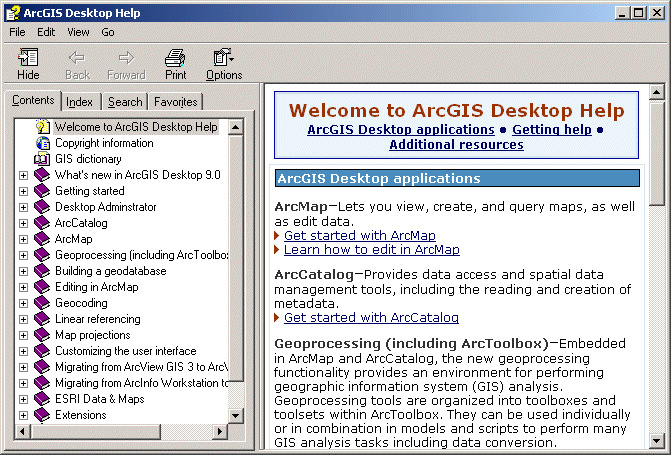Click the help page vertical scrollbar thumb
Image resolution: width=671 pixels, height=455 pixels.
pos(656,153)
